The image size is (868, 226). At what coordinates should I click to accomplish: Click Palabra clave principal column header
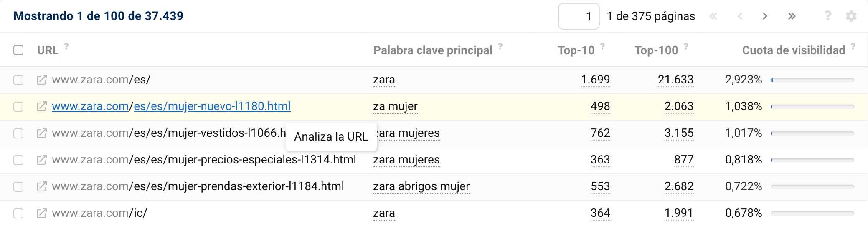tap(433, 50)
